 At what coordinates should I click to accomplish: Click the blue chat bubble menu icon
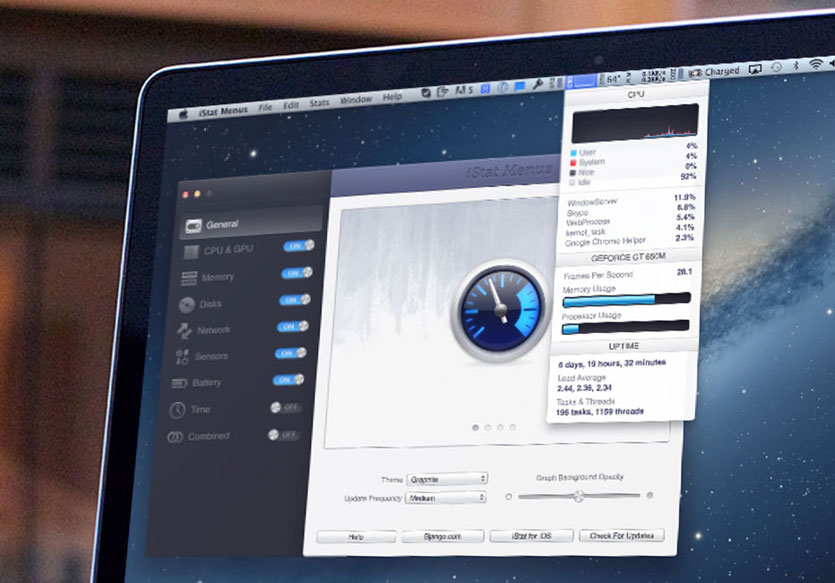[x=520, y=86]
